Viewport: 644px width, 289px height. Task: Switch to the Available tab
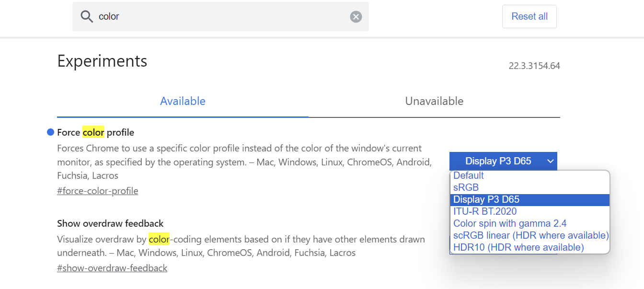pyautogui.click(x=183, y=101)
